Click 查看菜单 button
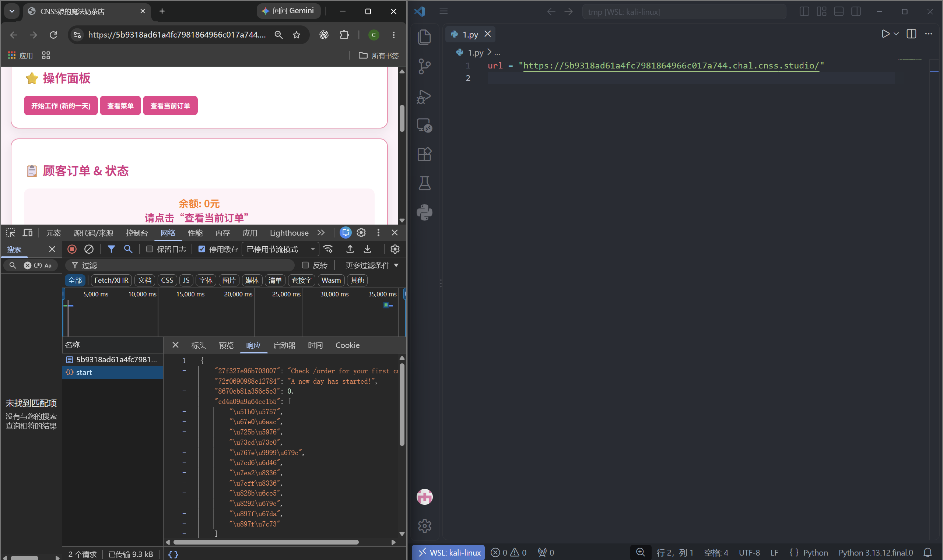Viewport: 943px width, 560px height. 120,106
